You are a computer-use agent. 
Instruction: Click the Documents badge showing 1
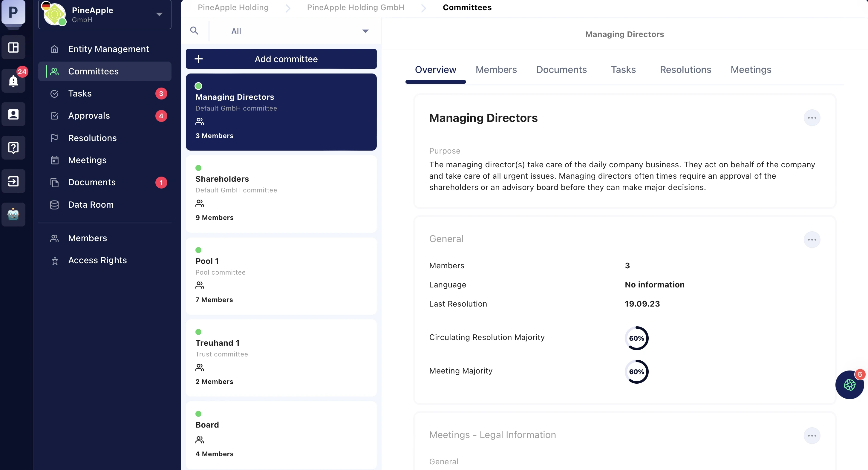[161, 183]
